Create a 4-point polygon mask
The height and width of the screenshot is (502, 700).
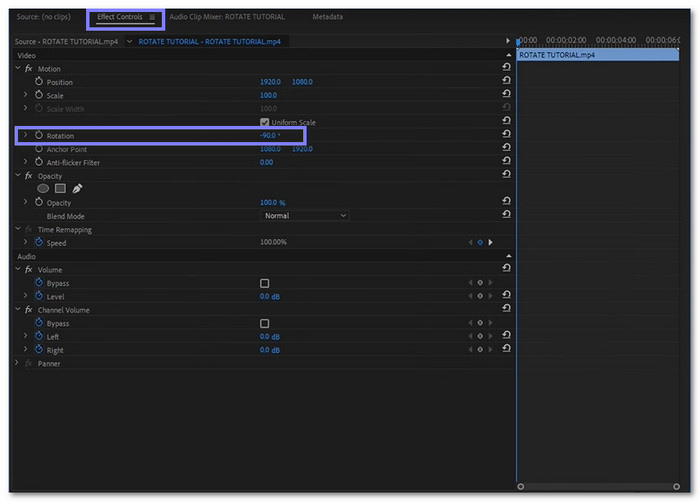point(60,188)
